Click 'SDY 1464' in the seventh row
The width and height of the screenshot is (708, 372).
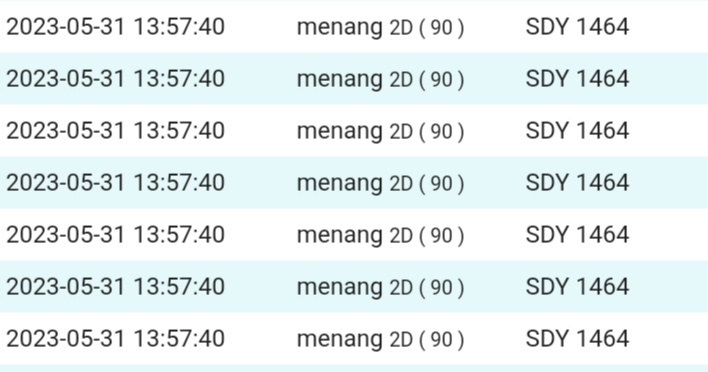(577, 338)
